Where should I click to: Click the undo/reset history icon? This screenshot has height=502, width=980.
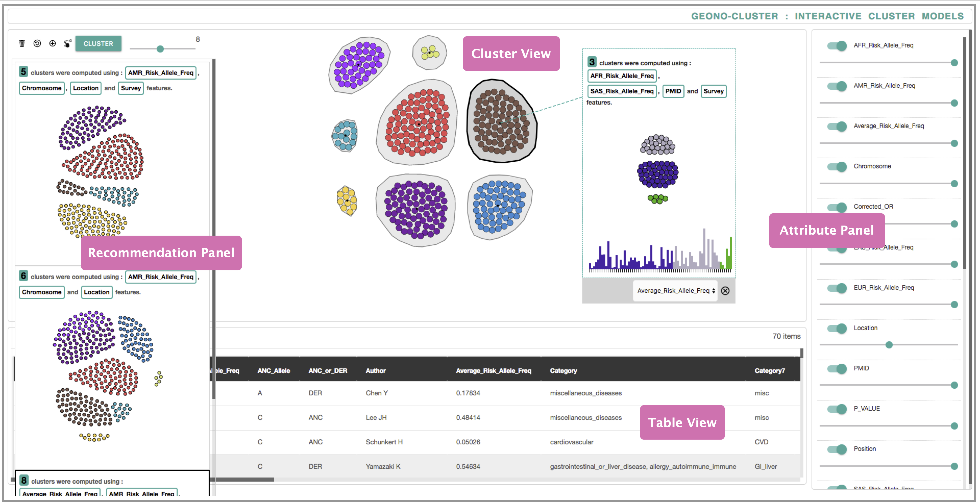[x=37, y=43]
